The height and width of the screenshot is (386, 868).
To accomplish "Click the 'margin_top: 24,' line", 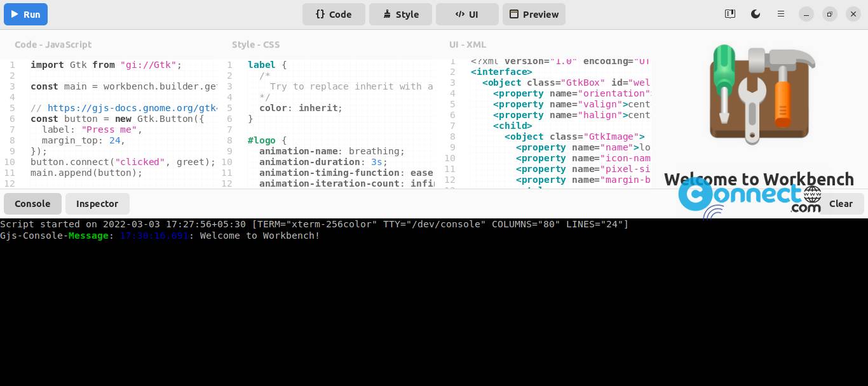I will tap(84, 140).
